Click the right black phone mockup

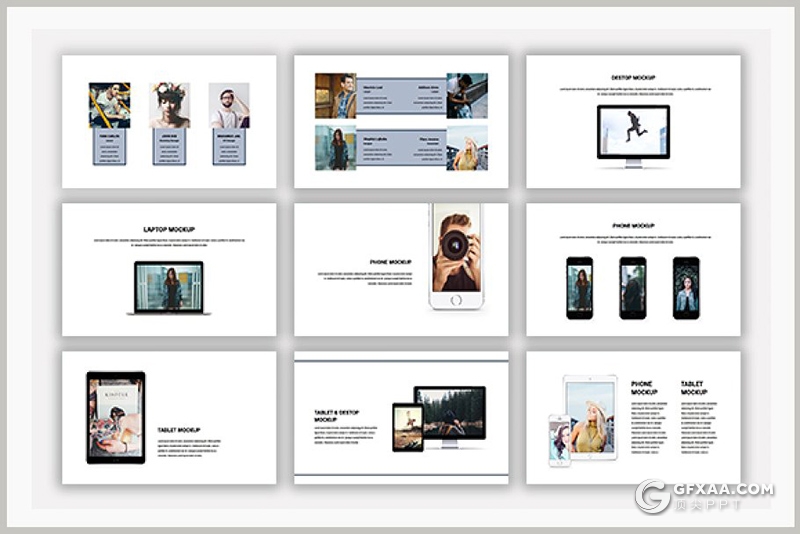[686, 288]
